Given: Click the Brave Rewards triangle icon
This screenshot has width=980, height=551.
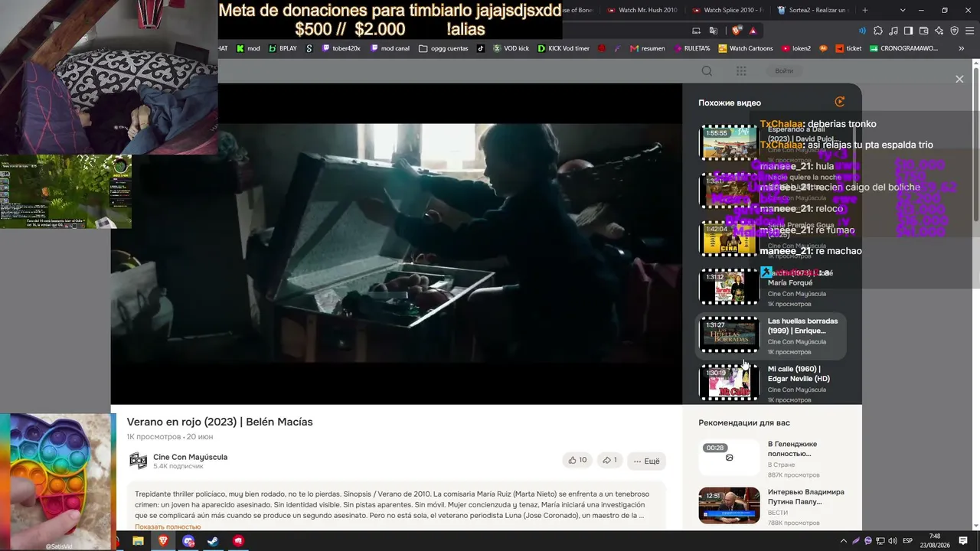Looking at the screenshot, I should (753, 31).
